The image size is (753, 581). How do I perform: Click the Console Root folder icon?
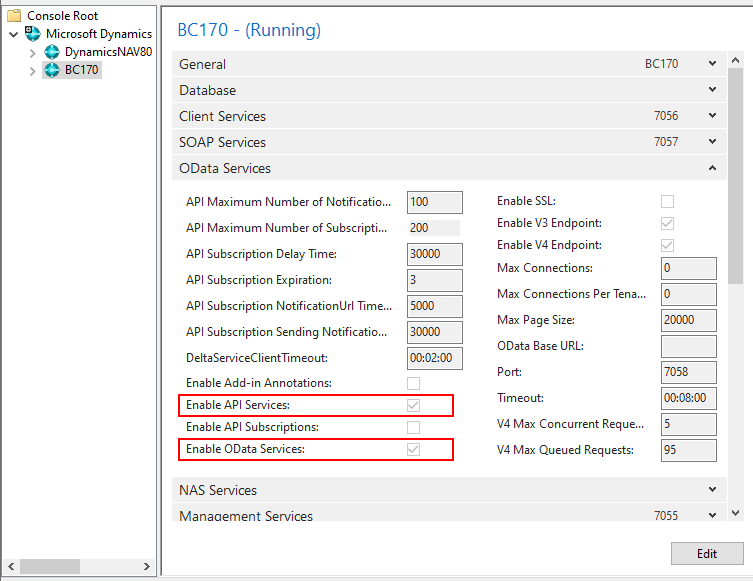[x=14, y=16]
